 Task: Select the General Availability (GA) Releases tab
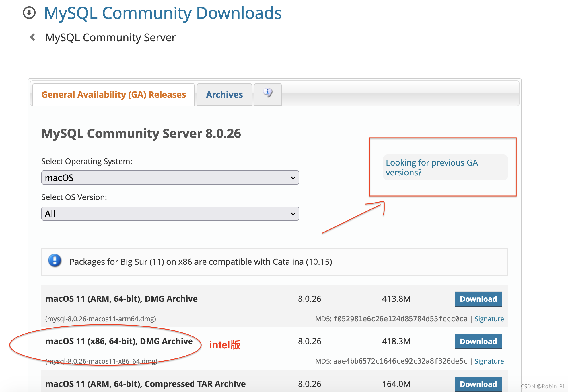click(x=114, y=95)
